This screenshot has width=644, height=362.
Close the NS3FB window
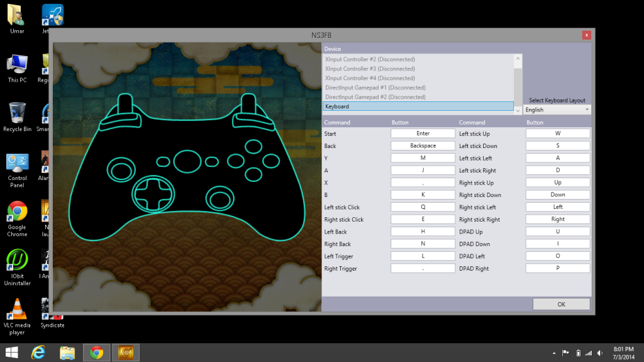click(x=587, y=35)
